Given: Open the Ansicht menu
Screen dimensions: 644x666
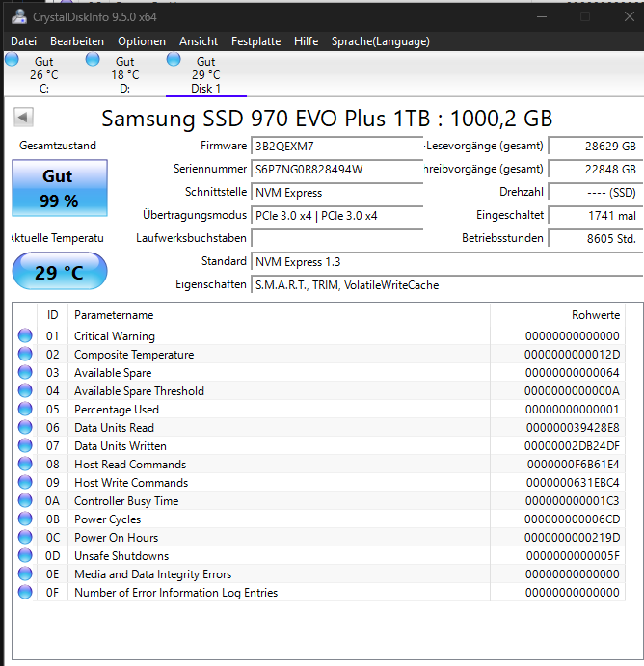Looking at the screenshot, I should click(x=199, y=41).
